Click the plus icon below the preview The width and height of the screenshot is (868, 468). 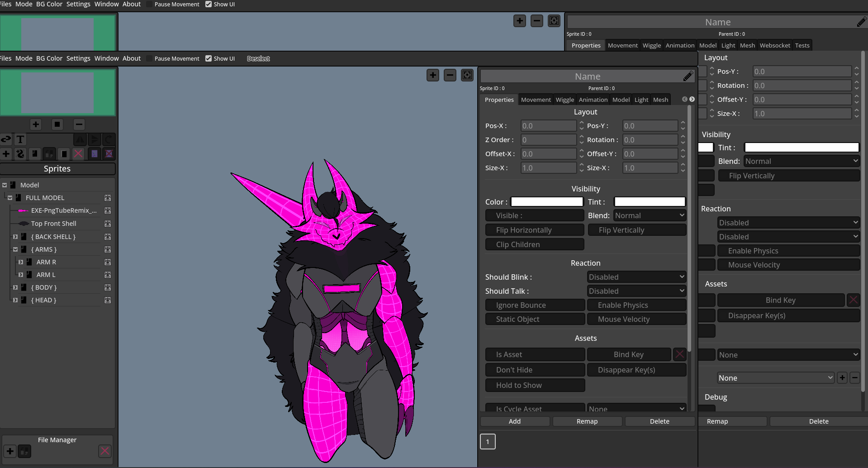coord(36,124)
